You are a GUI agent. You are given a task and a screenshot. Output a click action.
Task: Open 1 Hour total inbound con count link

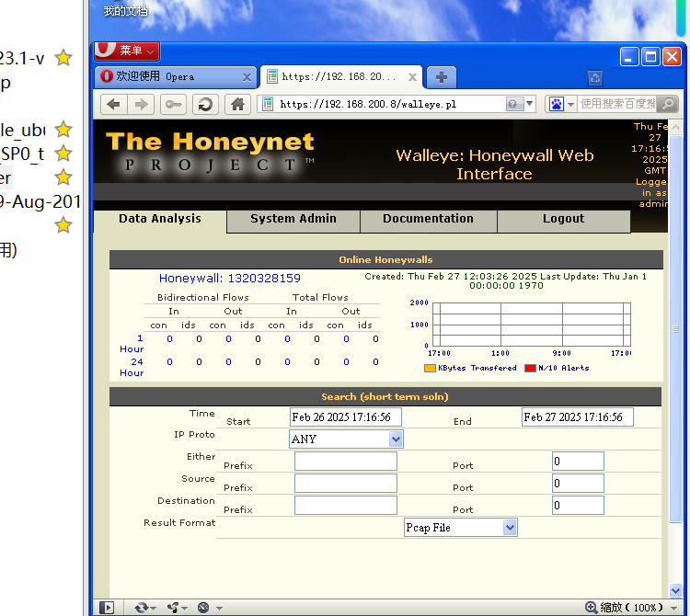(x=287, y=339)
